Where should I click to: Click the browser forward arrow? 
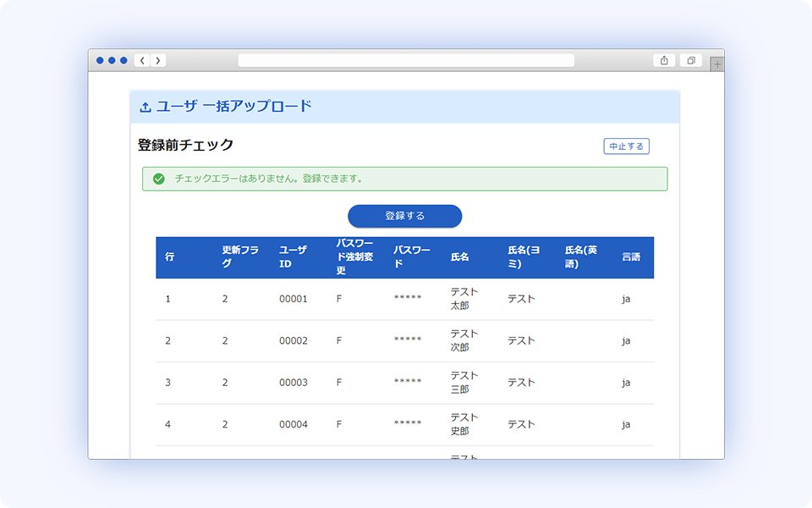(158, 60)
